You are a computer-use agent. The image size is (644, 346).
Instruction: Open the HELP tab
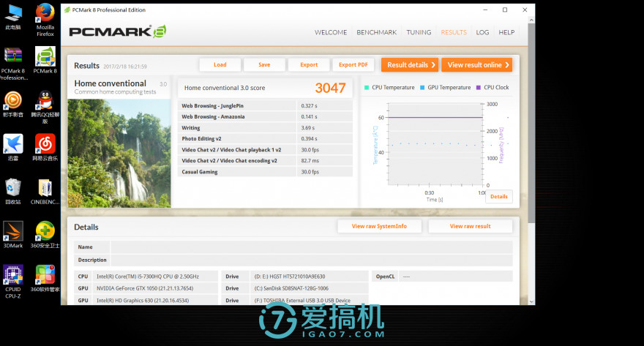[506, 32]
